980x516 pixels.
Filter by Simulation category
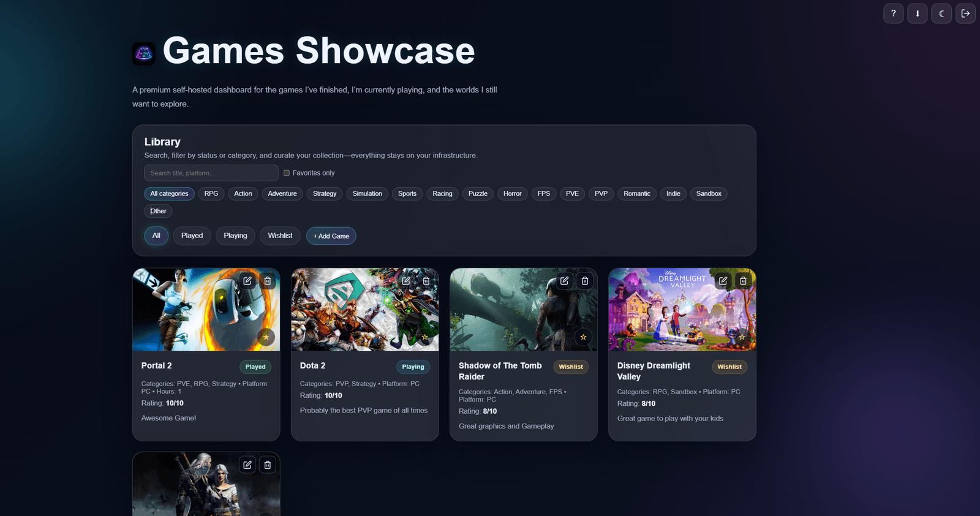(x=367, y=194)
